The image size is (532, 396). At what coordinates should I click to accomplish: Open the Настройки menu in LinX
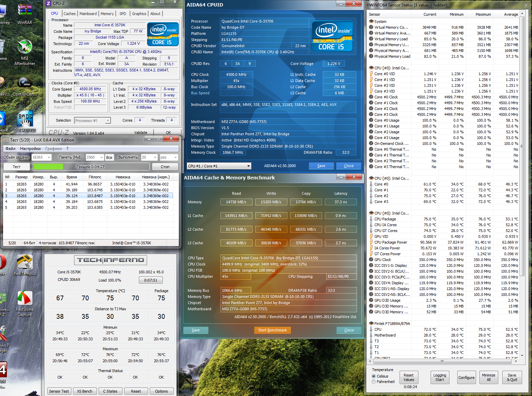30,149
